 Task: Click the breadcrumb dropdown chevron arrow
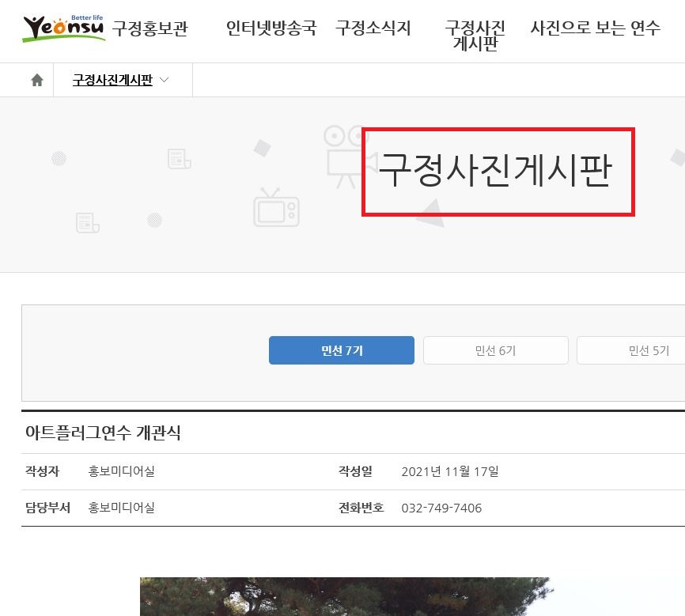tap(165, 80)
